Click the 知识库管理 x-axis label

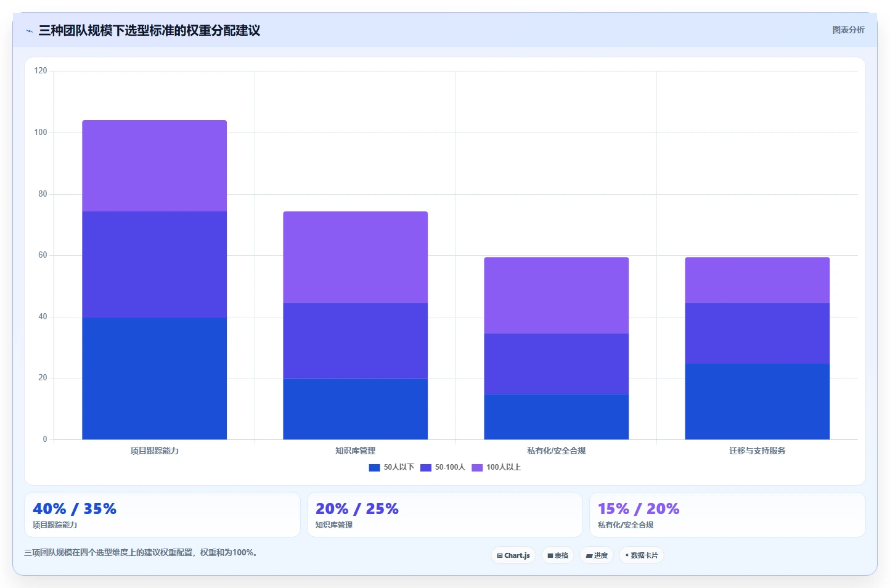[x=356, y=451]
